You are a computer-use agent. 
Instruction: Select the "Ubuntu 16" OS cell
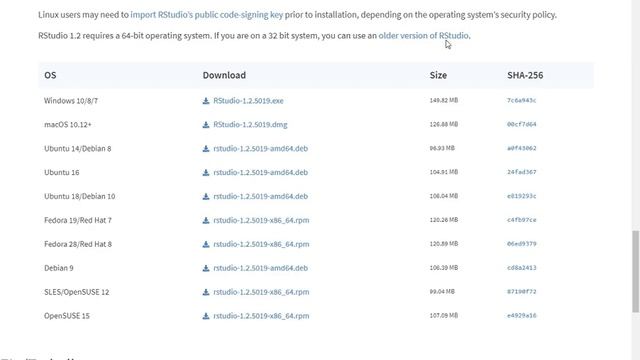click(x=62, y=173)
